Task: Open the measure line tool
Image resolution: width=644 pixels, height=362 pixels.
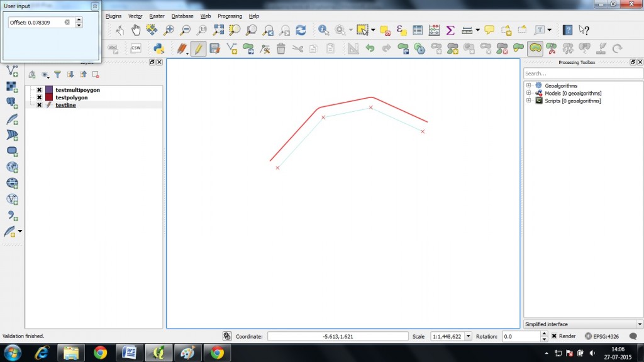Action: point(469,30)
